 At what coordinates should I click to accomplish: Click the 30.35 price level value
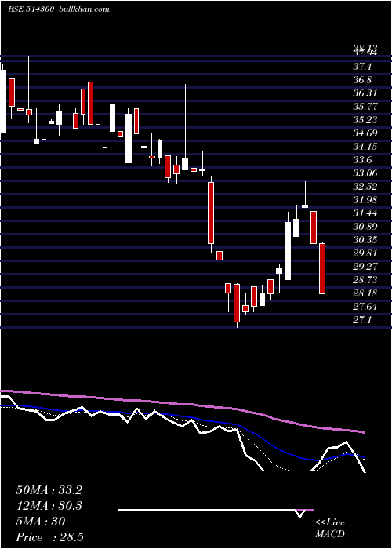[x=365, y=239]
